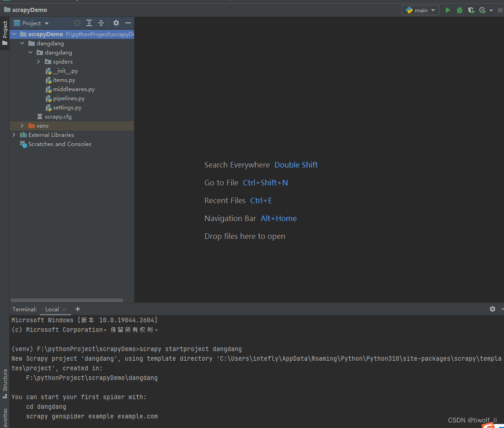Click the locate file crosshair icon in Project panel
This screenshot has height=428, width=504.
[x=77, y=23]
